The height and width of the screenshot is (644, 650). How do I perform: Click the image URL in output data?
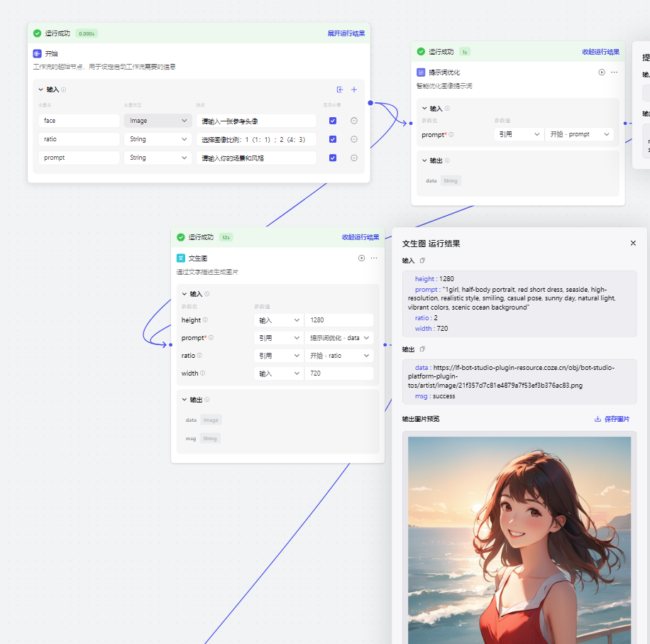(511, 376)
